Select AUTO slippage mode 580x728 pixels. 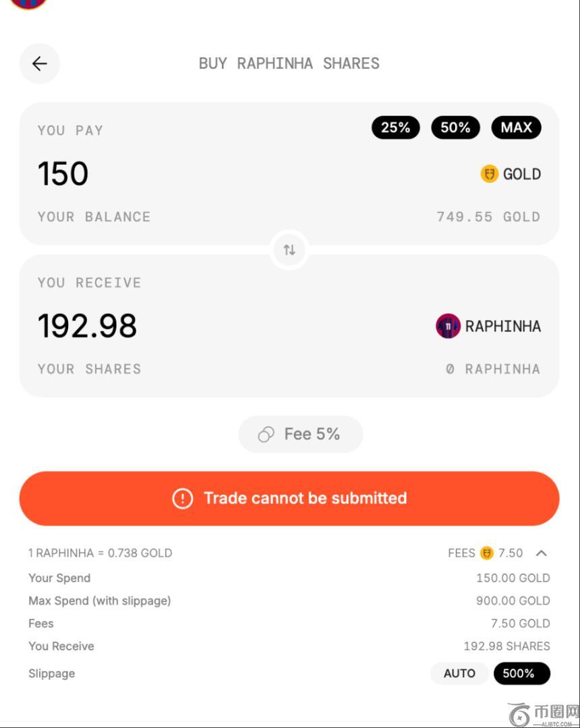[x=459, y=673]
